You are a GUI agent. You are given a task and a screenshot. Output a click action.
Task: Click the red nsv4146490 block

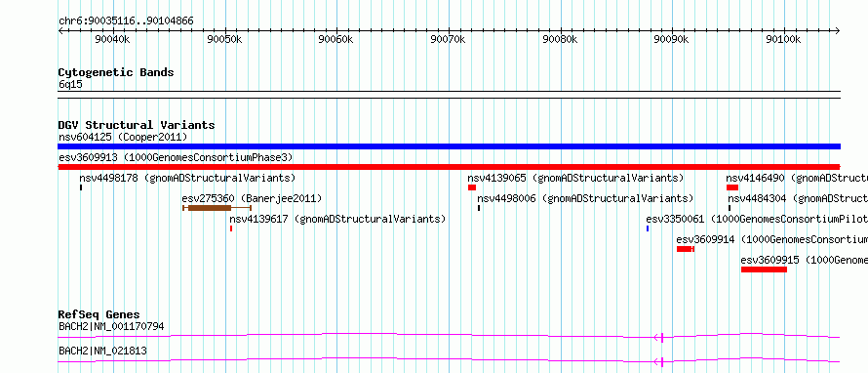coord(732,187)
